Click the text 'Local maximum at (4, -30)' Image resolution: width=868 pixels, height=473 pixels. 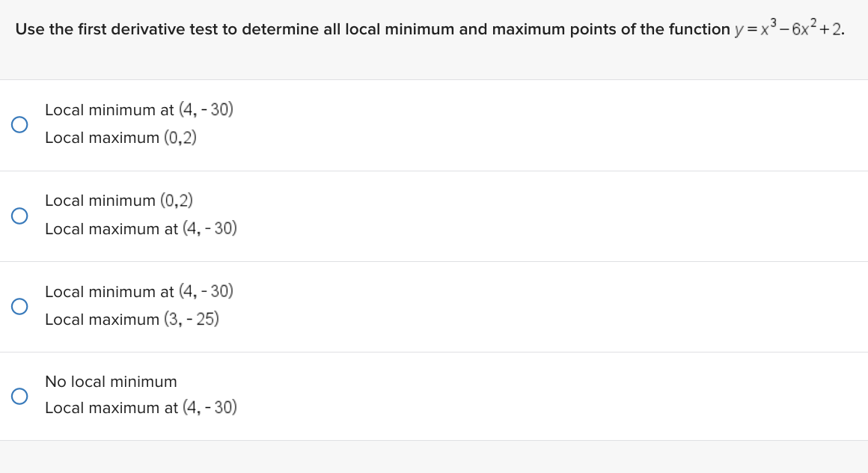[141, 229]
